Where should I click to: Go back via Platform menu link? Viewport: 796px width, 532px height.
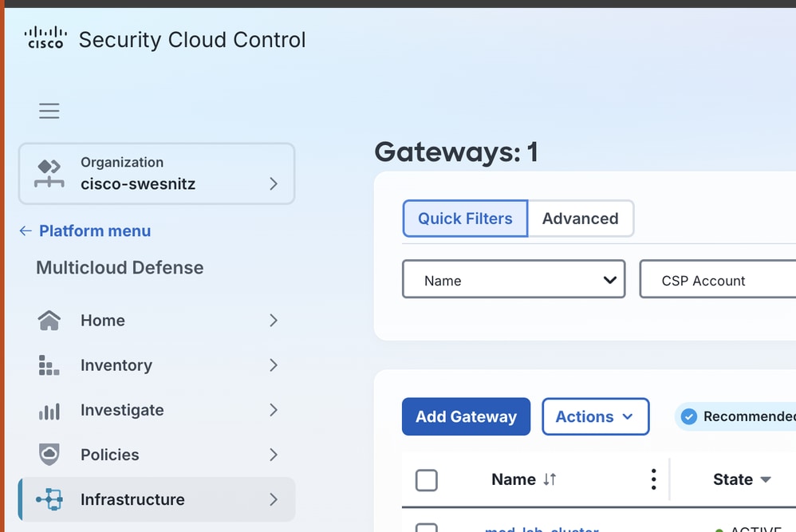(x=95, y=231)
